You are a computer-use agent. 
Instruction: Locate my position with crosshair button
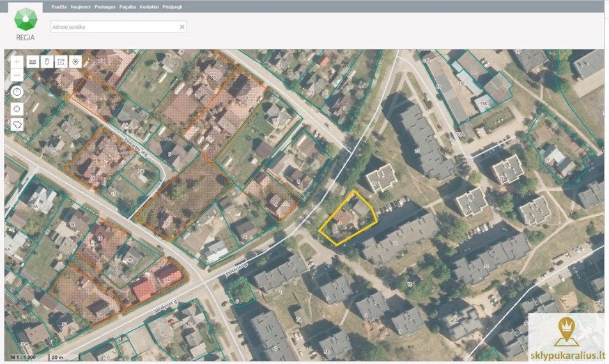pyautogui.click(x=17, y=109)
